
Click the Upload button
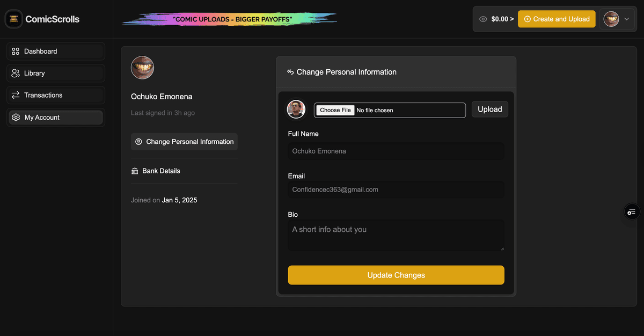[x=489, y=109]
